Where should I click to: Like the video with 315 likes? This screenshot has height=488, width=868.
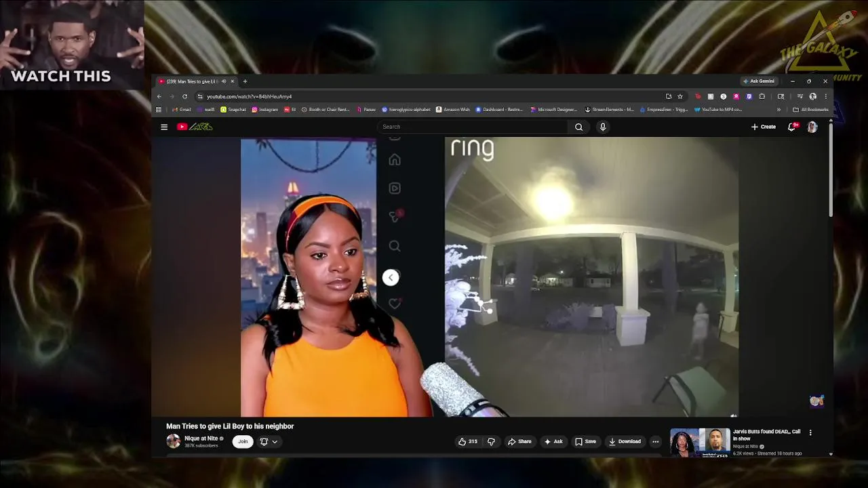coord(468,441)
